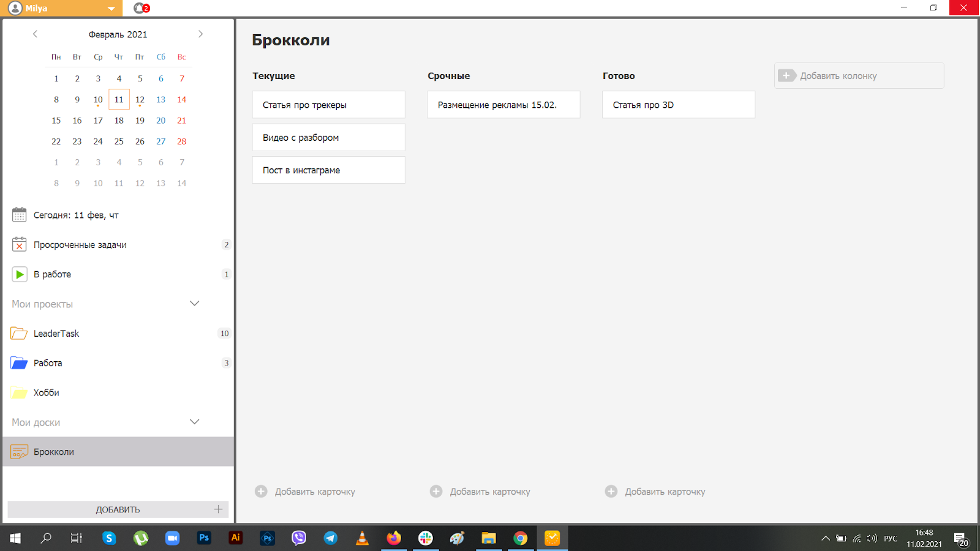Click the green play 'В работе' icon

(19, 274)
